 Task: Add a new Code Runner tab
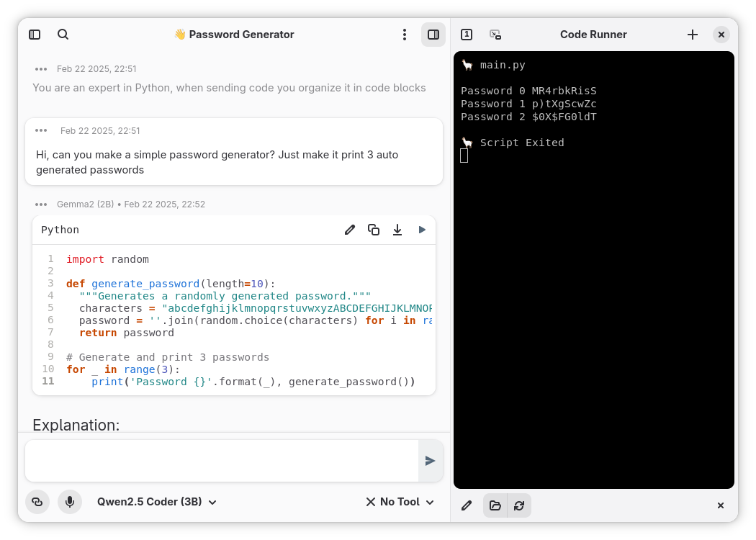point(693,35)
